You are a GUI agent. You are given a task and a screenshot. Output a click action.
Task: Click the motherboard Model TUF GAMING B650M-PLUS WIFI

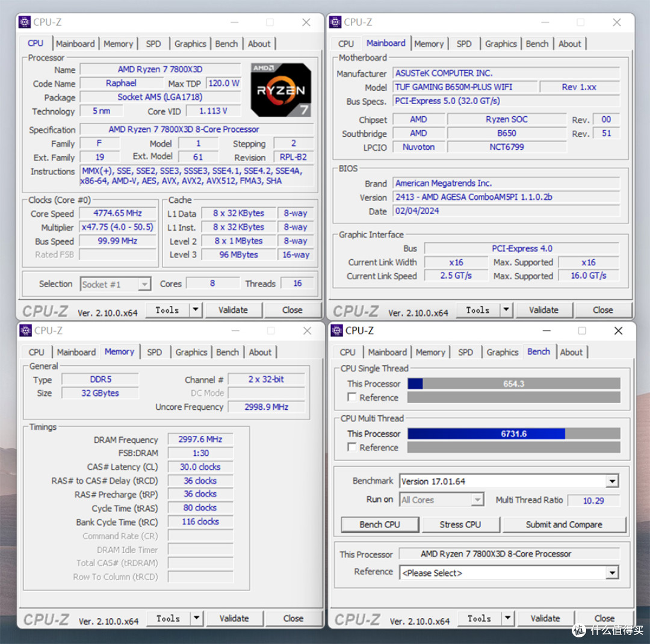(465, 87)
